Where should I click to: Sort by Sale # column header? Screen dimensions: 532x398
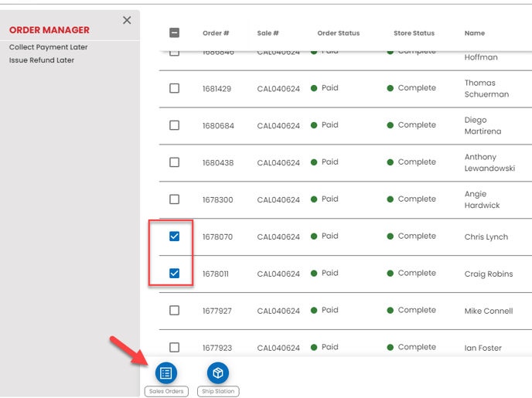[268, 33]
